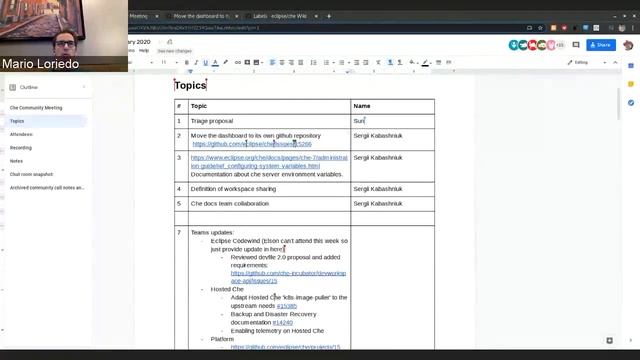This screenshot has width=640, height=360.
Task: Open the Help menu
Action: (x=144, y=51)
